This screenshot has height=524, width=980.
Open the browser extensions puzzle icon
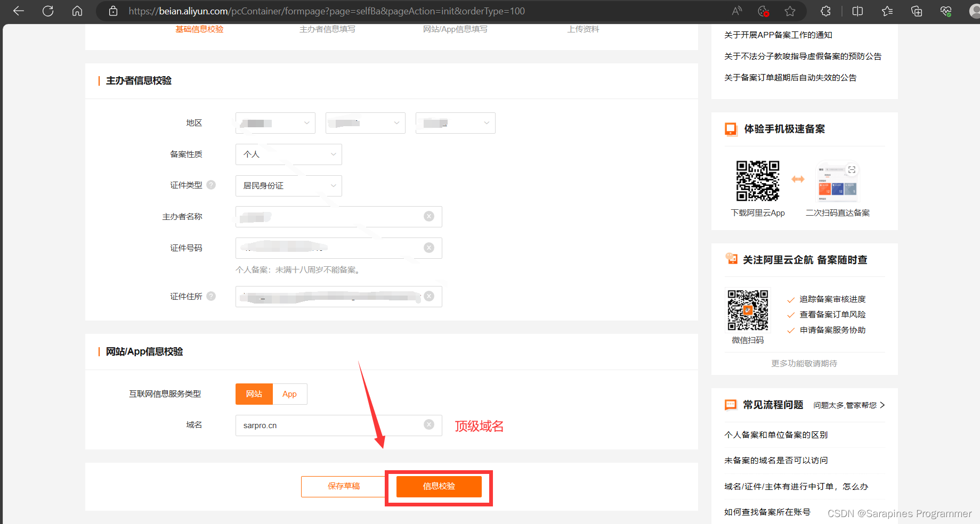coord(825,11)
